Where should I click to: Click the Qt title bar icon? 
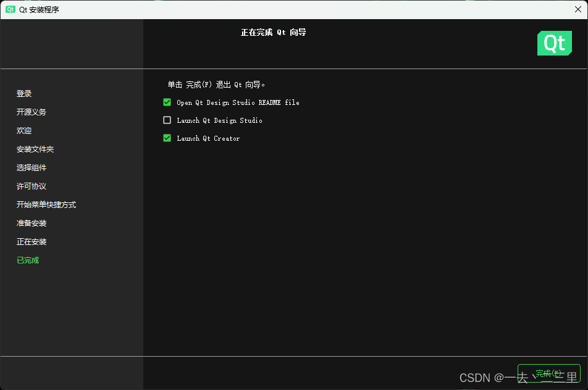coord(10,9)
